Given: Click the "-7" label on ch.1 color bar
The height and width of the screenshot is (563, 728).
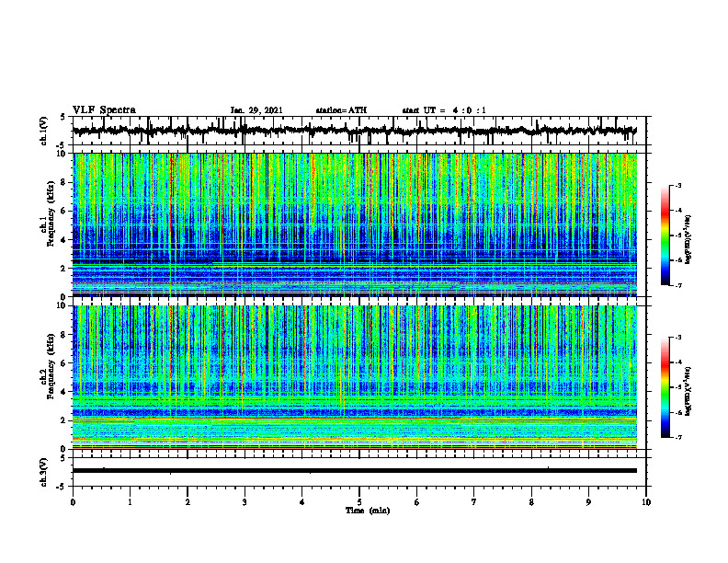Looking at the screenshot, I should pyautogui.click(x=678, y=285).
